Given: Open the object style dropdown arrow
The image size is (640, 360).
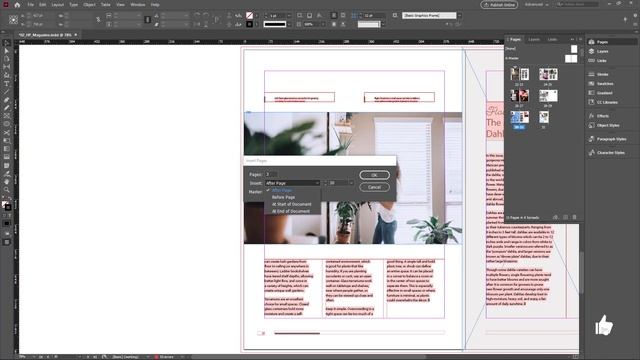Looking at the screenshot, I should click(459, 16).
